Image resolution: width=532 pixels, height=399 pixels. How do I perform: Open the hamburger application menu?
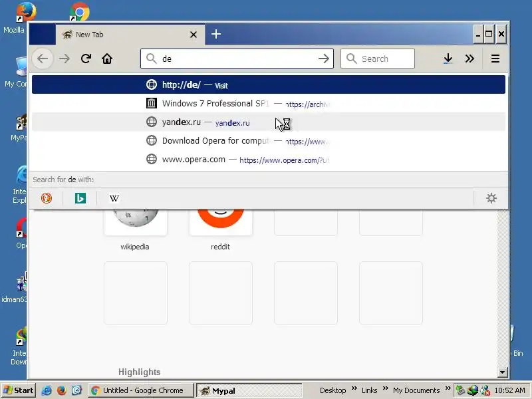(x=495, y=59)
